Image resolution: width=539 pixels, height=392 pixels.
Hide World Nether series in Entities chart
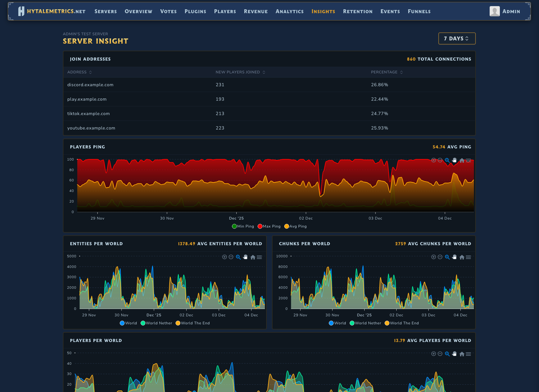(x=156, y=323)
